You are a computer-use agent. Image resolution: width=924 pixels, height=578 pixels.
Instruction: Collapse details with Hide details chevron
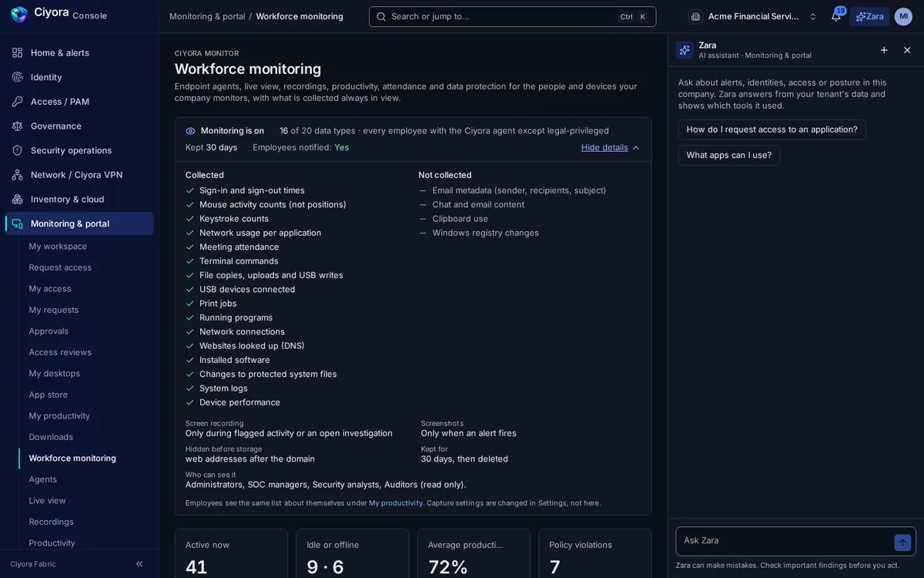[x=636, y=148]
